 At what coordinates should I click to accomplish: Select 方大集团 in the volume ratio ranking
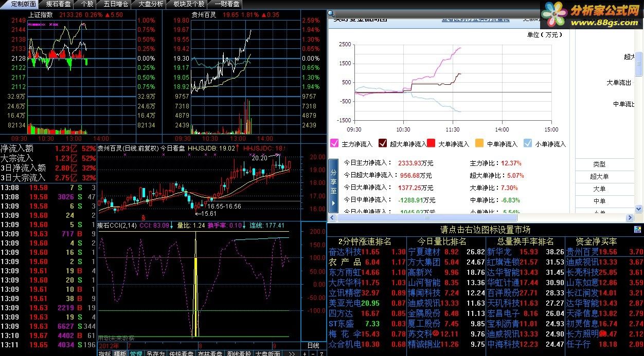click(424, 262)
